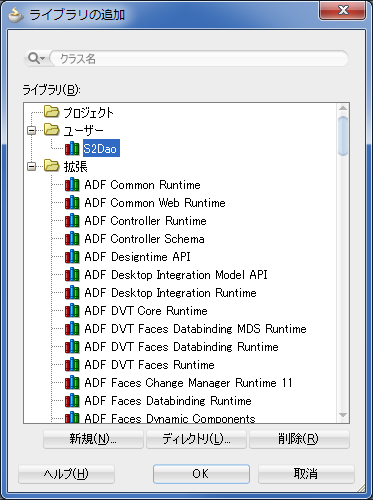Click the ADF Common Runtime library icon
Viewport: 373px width, 500px height.
(x=72, y=185)
